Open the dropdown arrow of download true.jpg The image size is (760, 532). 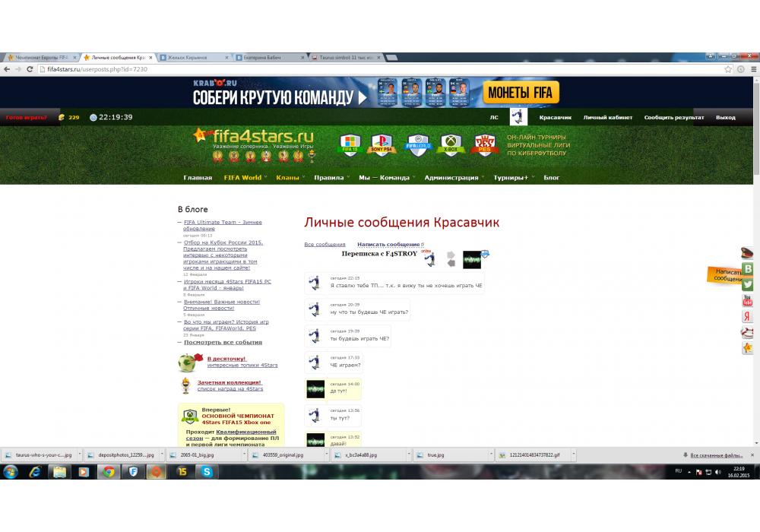point(491,454)
